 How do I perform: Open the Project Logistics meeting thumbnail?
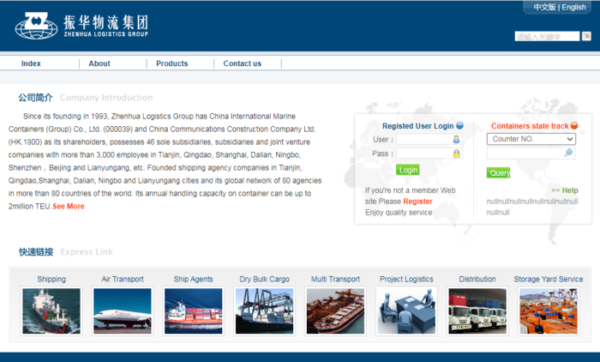406,311
